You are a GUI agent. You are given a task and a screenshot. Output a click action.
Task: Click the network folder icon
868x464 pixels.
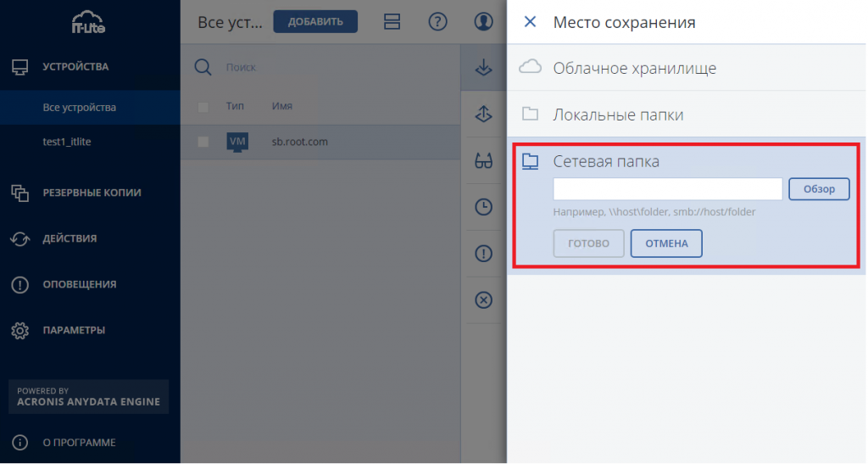531,161
